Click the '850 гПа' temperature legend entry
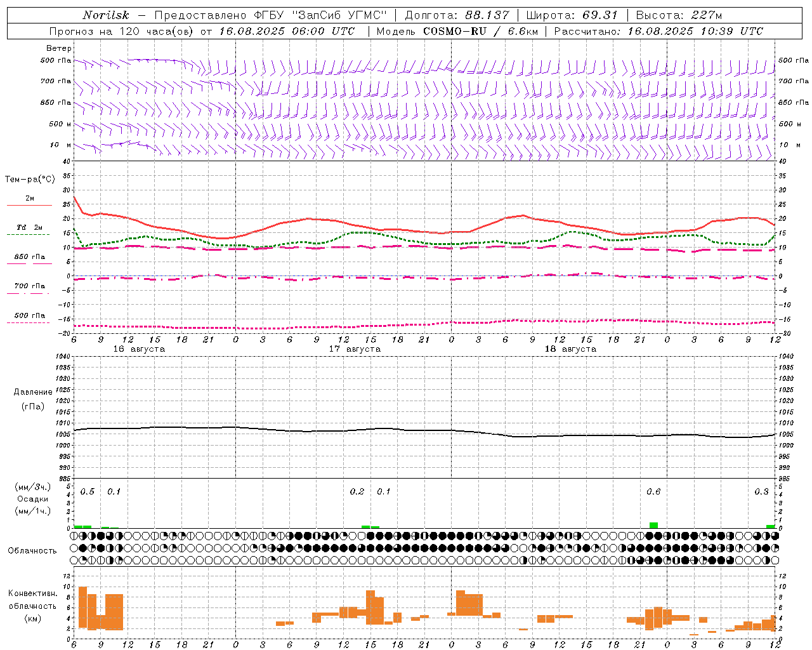The width and height of the screenshot is (812, 650). point(30,257)
